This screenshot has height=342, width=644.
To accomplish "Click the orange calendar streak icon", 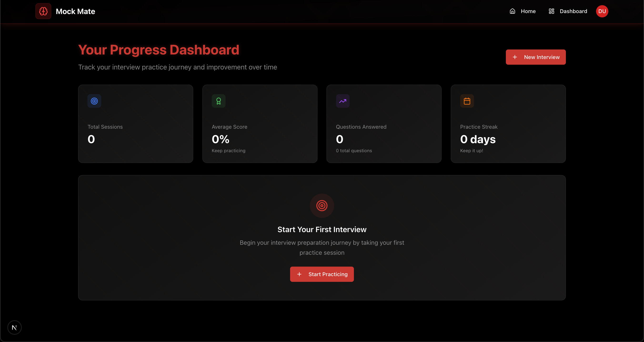I will pyautogui.click(x=467, y=101).
